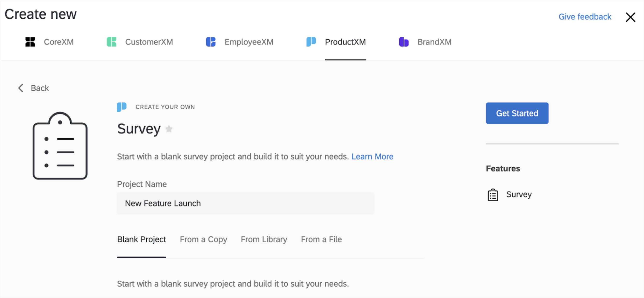Close the Create new dialog
The image size is (644, 298).
click(630, 17)
